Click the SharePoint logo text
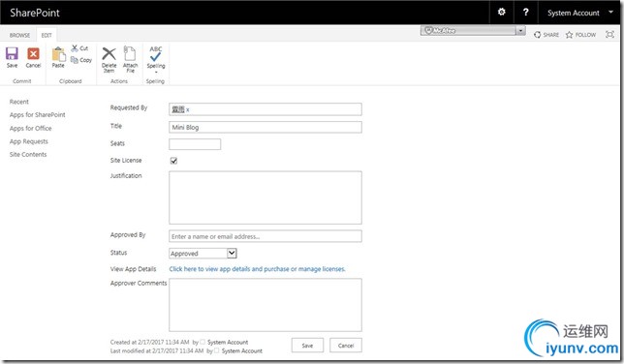The image size is (624, 364). pyautogui.click(x=35, y=13)
